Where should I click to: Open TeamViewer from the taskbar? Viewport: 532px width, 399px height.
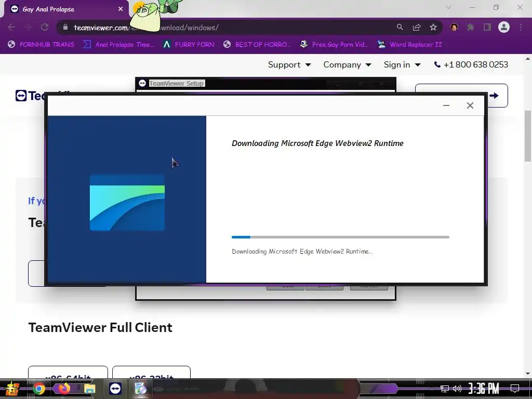click(115, 389)
